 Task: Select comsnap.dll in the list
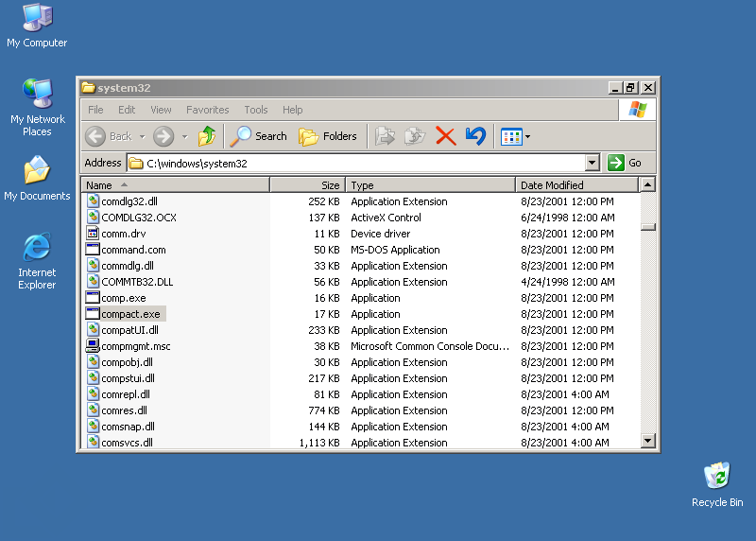click(x=128, y=427)
